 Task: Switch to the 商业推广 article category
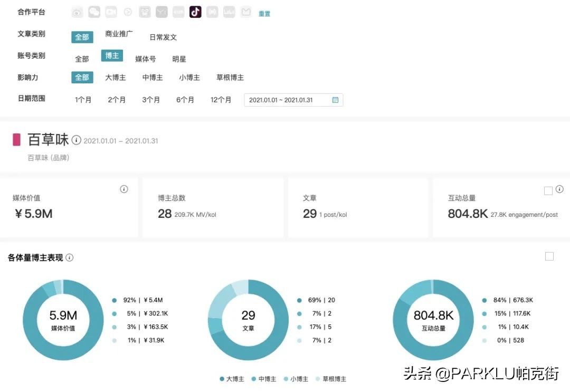pyautogui.click(x=118, y=34)
